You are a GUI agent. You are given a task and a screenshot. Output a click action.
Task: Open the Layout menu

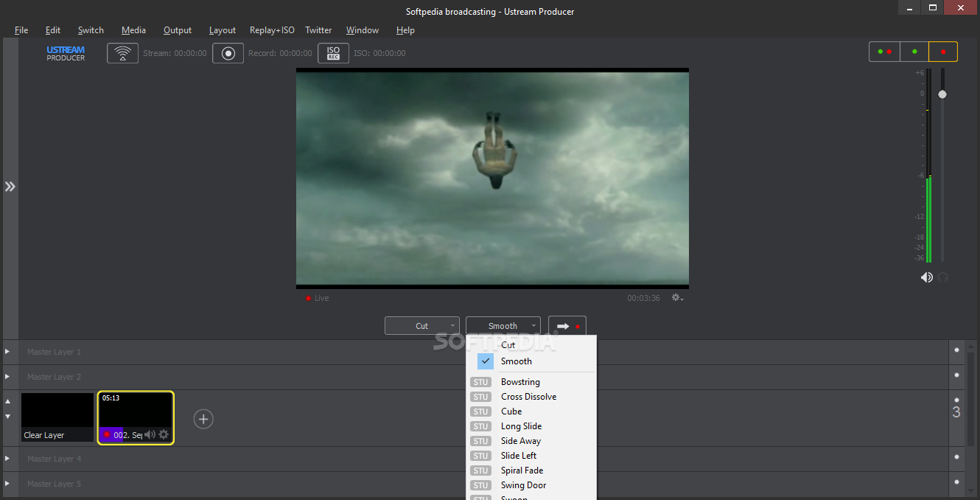(223, 30)
